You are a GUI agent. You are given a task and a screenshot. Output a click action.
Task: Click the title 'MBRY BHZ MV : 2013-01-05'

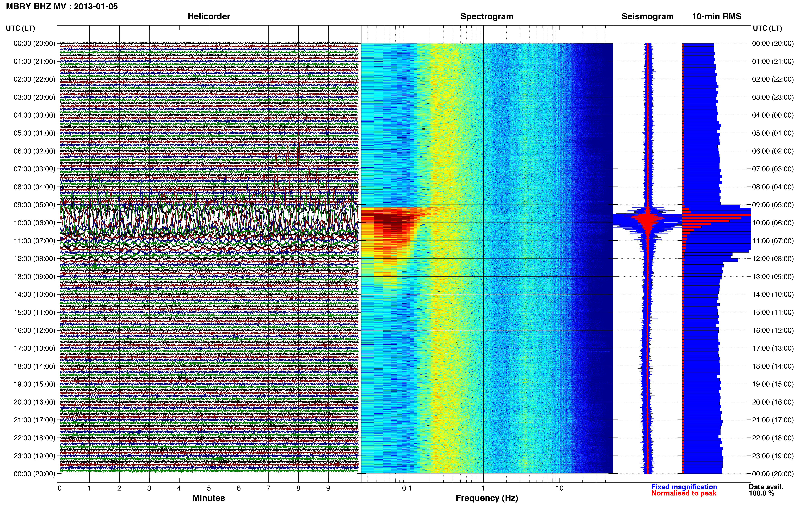tap(62, 6)
